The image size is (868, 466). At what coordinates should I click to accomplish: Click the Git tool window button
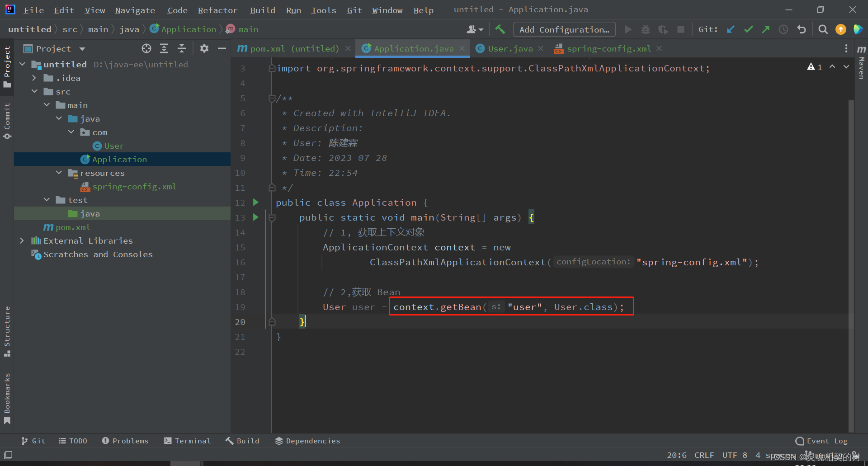click(33, 441)
